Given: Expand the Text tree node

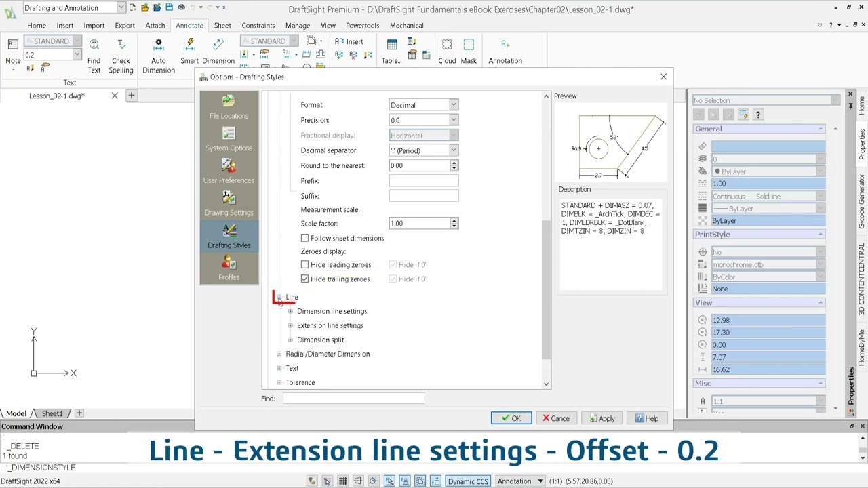Looking at the screenshot, I should coord(279,368).
